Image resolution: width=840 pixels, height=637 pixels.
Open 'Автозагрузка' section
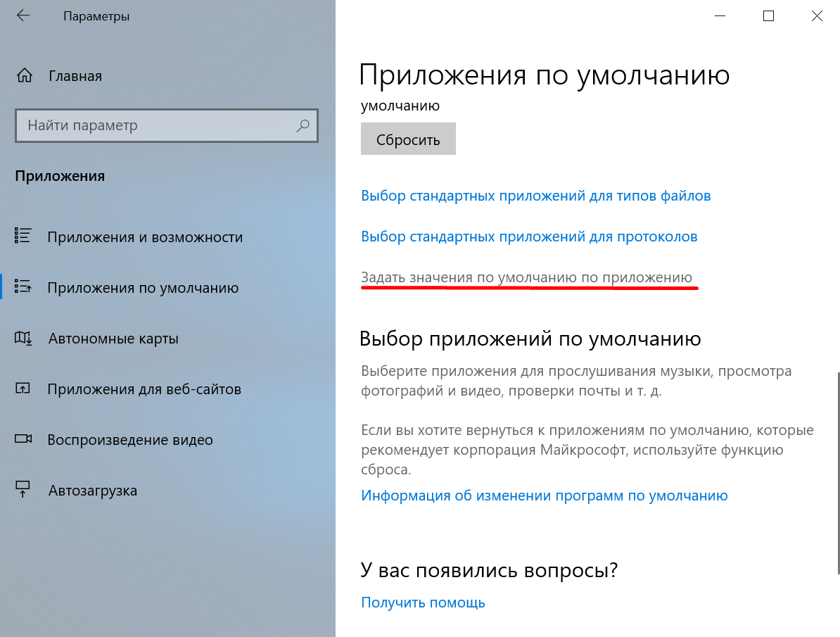(x=93, y=490)
